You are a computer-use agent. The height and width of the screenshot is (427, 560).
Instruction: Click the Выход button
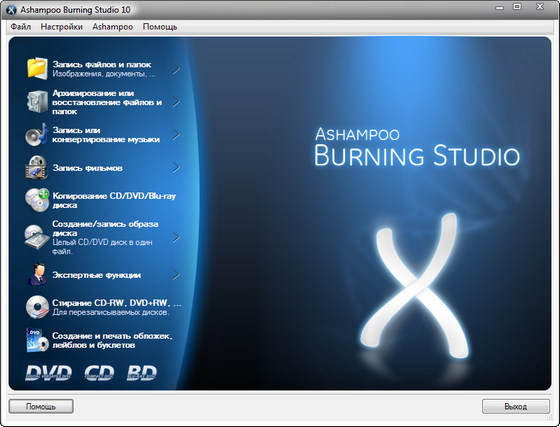[516, 406]
